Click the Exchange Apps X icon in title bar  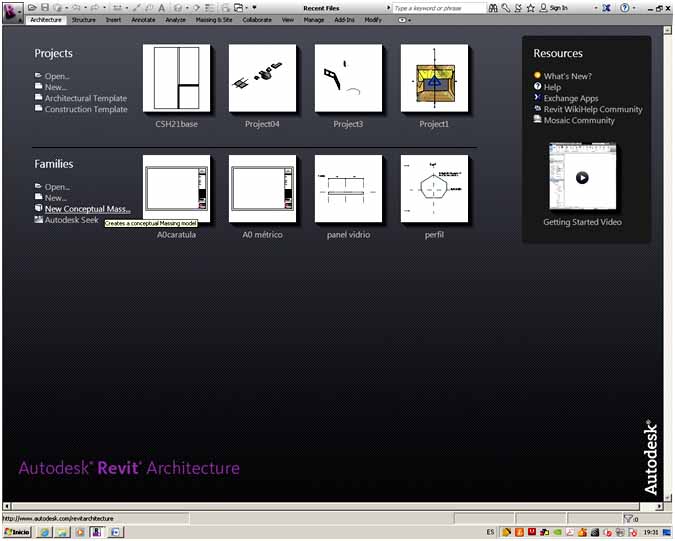point(607,8)
